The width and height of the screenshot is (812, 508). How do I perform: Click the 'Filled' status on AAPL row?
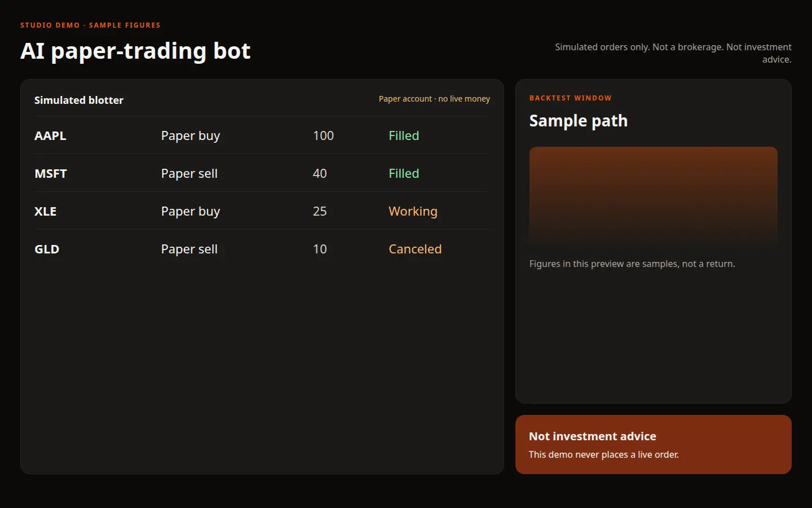(x=404, y=135)
